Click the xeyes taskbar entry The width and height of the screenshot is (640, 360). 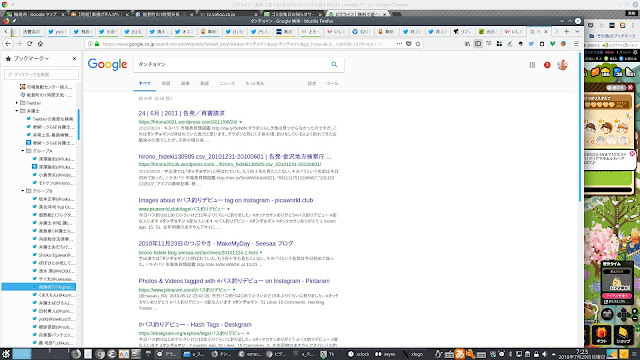[x=386, y=354]
